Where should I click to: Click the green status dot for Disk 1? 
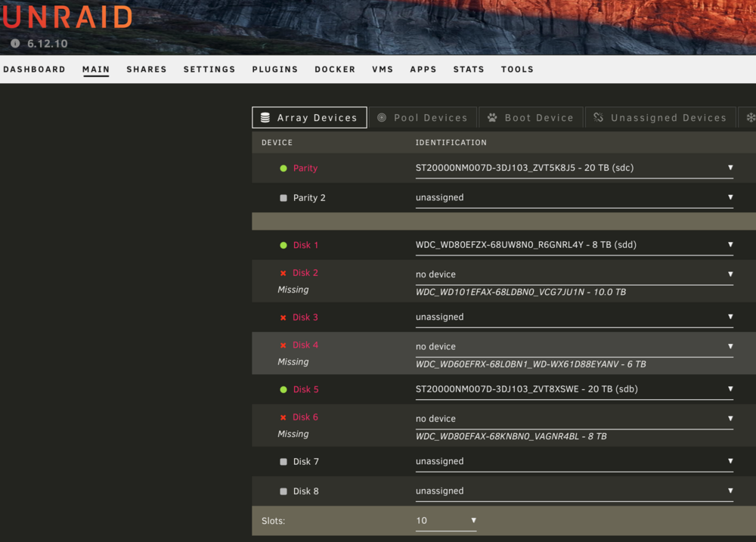tap(283, 245)
